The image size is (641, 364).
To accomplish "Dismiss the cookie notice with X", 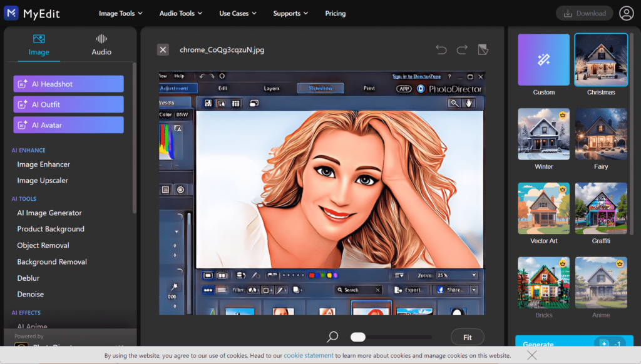I will coord(532,355).
